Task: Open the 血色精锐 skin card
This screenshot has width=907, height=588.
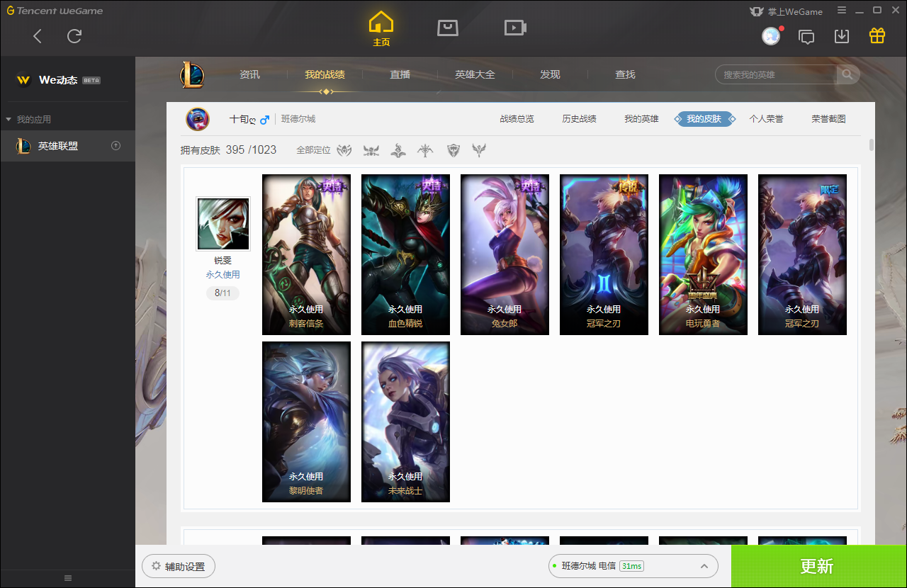Action: coord(405,254)
